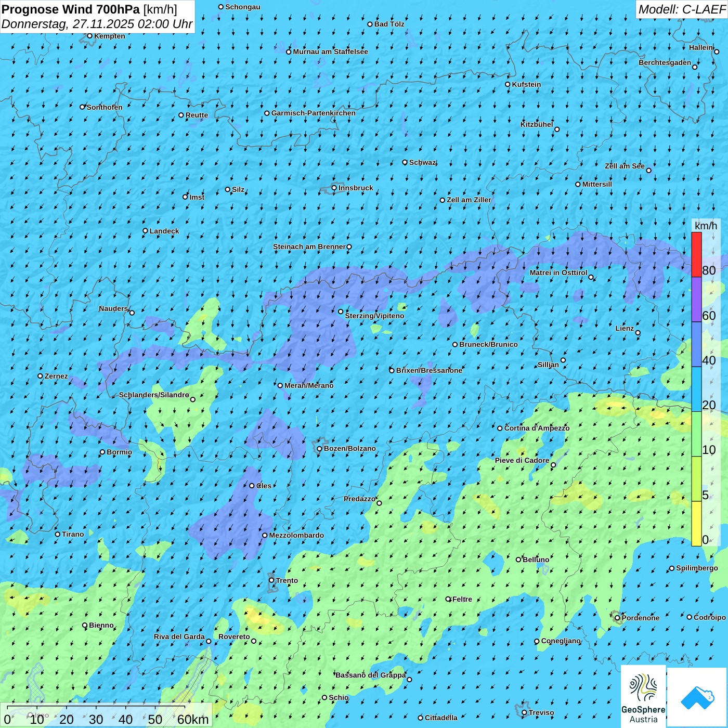Click the "km/h" legend unit label
Screen dimensions: 728x728
[x=706, y=226]
